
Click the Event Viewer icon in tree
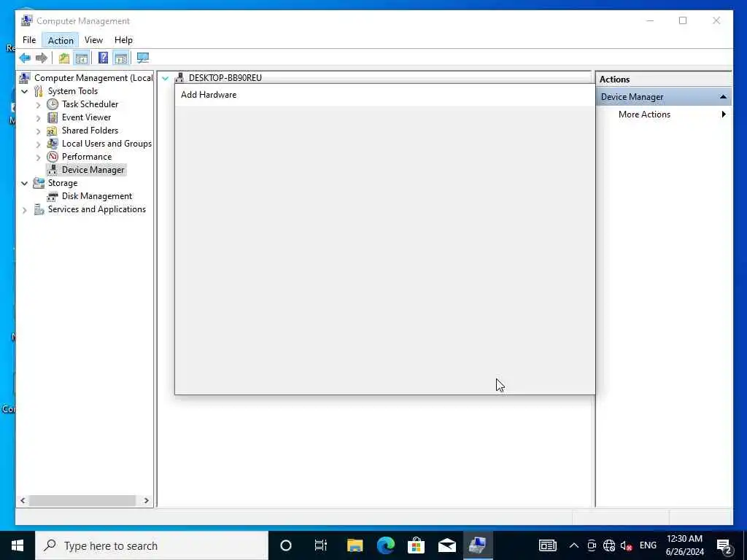[x=53, y=117]
